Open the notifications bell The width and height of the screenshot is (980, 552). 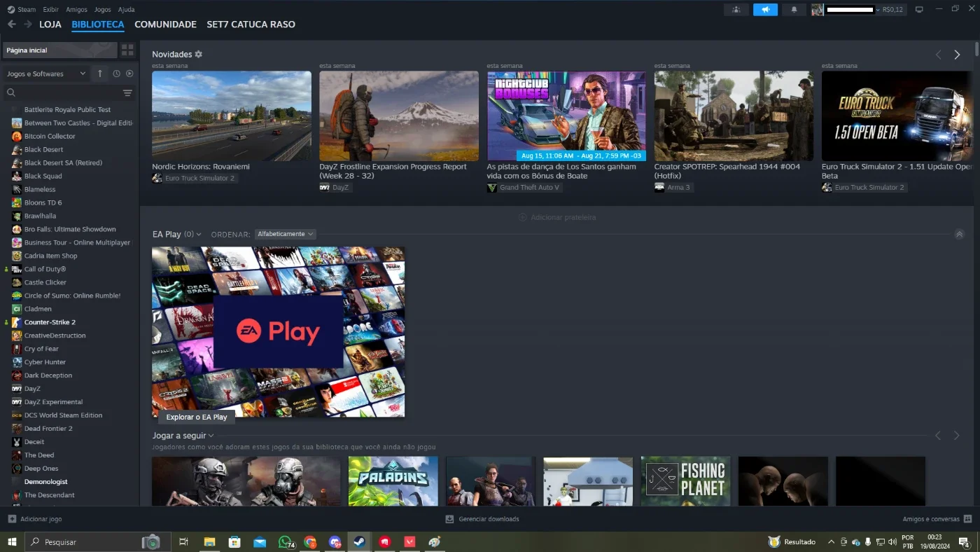[x=794, y=10]
